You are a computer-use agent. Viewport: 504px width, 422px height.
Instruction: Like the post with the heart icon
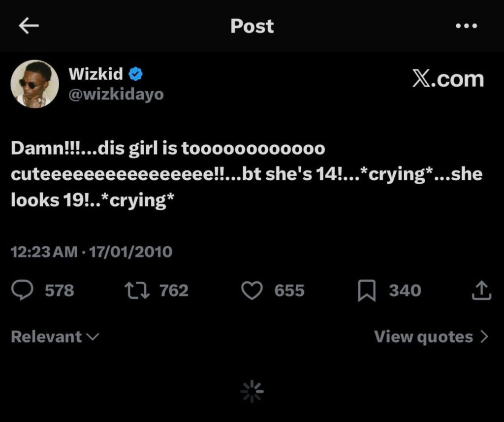pos(252,291)
